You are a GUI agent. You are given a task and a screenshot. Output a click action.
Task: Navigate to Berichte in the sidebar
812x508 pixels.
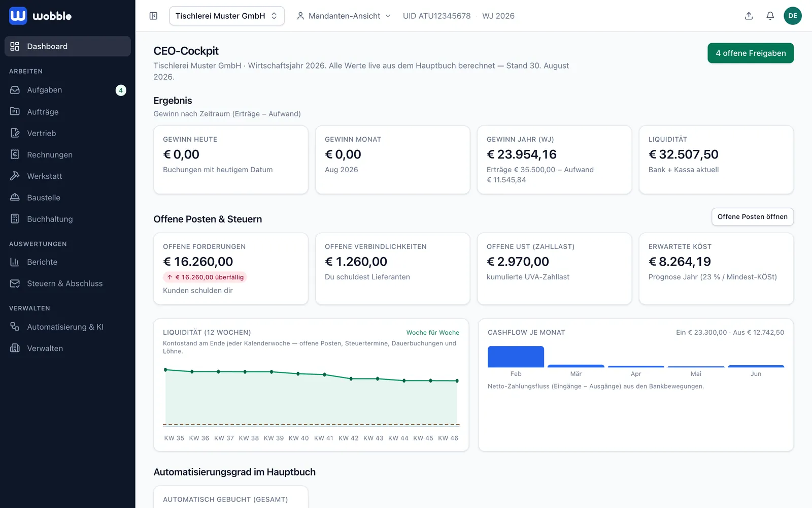point(67,262)
